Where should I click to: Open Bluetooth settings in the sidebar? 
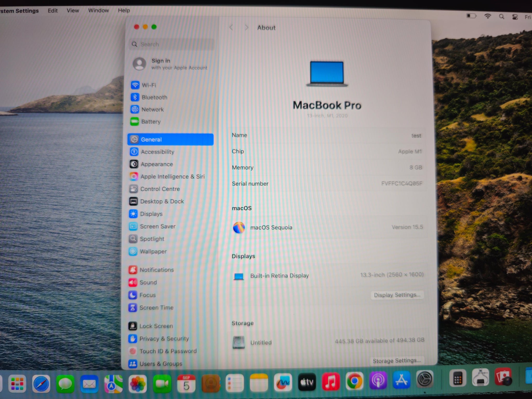pos(155,97)
